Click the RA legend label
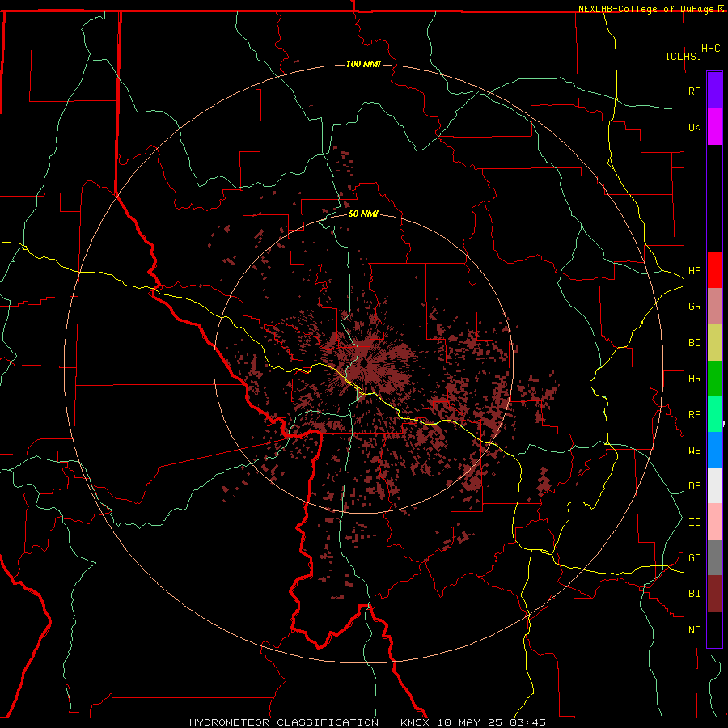The height and width of the screenshot is (728, 728). pos(694,415)
